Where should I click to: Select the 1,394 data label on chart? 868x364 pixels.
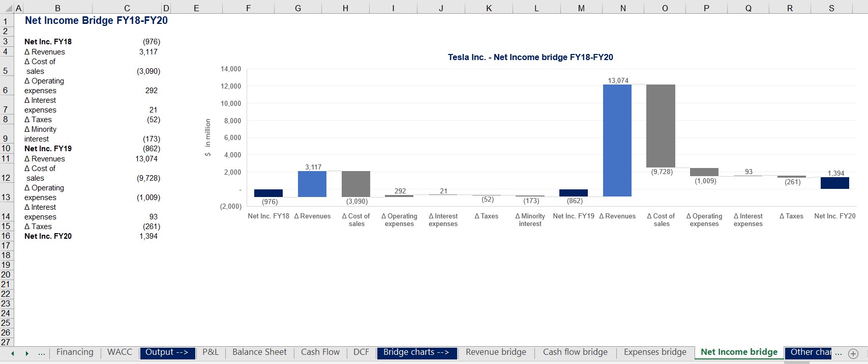(x=836, y=173)
